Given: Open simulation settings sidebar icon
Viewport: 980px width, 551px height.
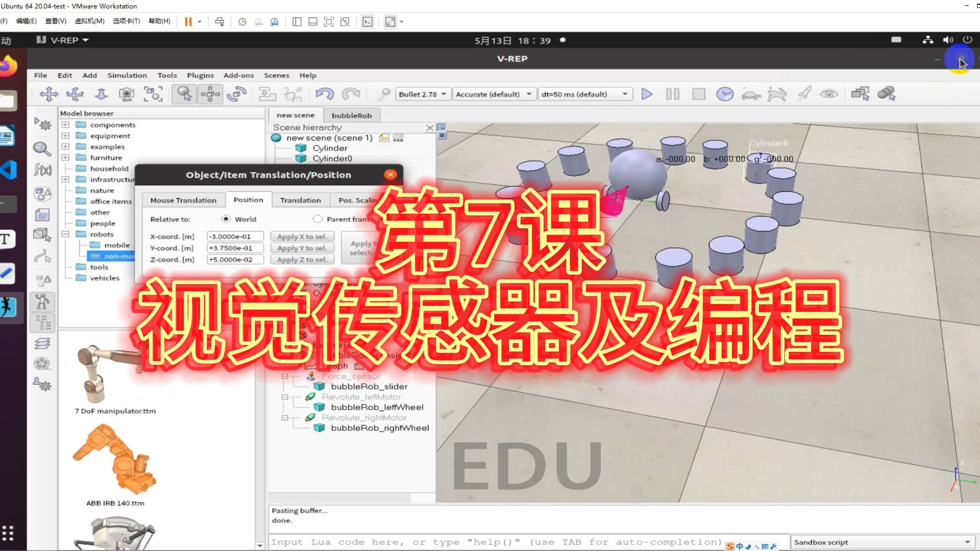Looking at the screenshot, I should [x=42, y=124].
